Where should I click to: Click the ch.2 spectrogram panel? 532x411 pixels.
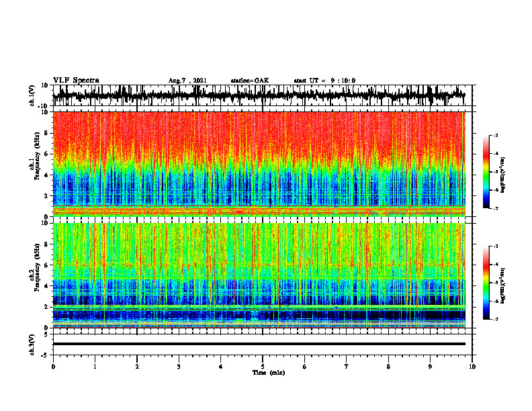[x=263, y=275]
